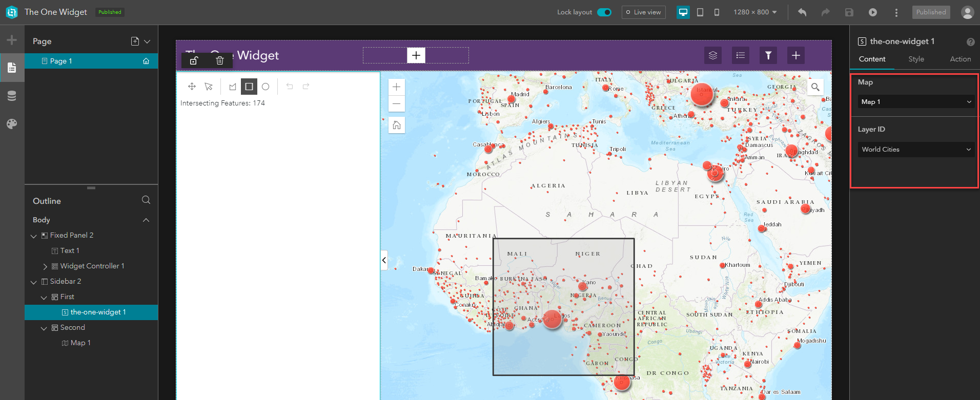Select the pointer selection tool

(209, 87)
